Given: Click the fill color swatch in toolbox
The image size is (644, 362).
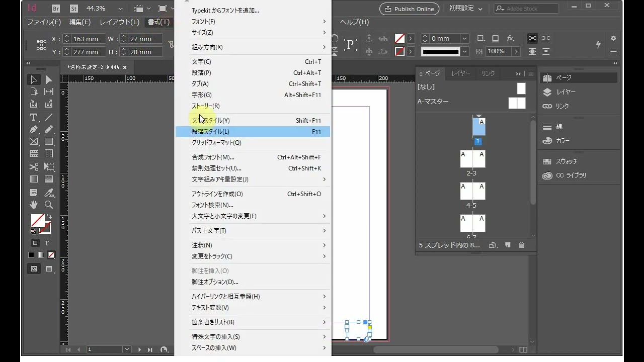Looking at the screenshot, I should click(37, 220).
